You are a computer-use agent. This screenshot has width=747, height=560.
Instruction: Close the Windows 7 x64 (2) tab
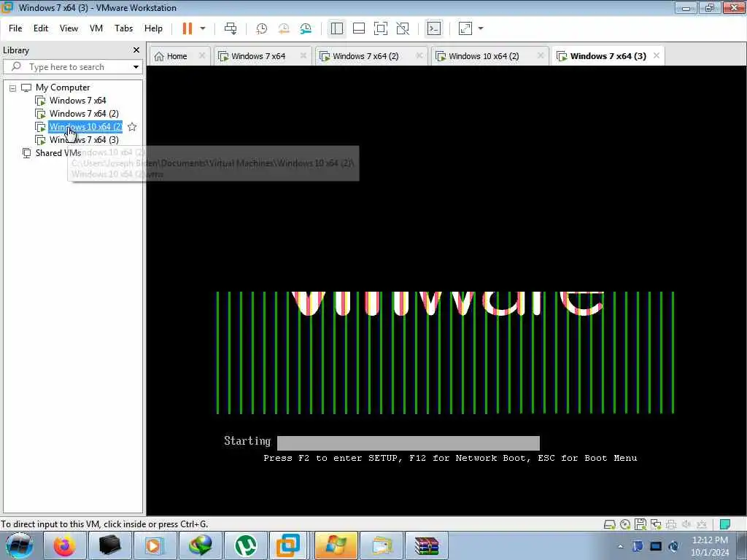[419, 55]
